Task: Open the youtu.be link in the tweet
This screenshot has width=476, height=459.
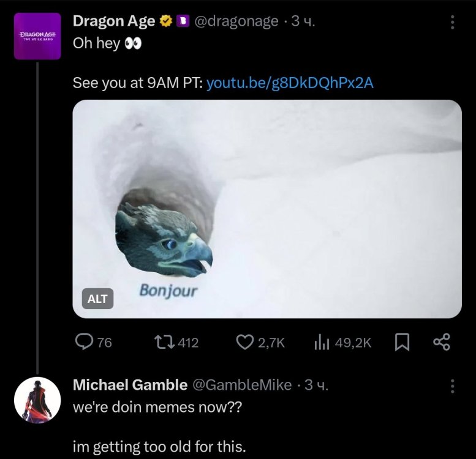Action: (290, 83)
